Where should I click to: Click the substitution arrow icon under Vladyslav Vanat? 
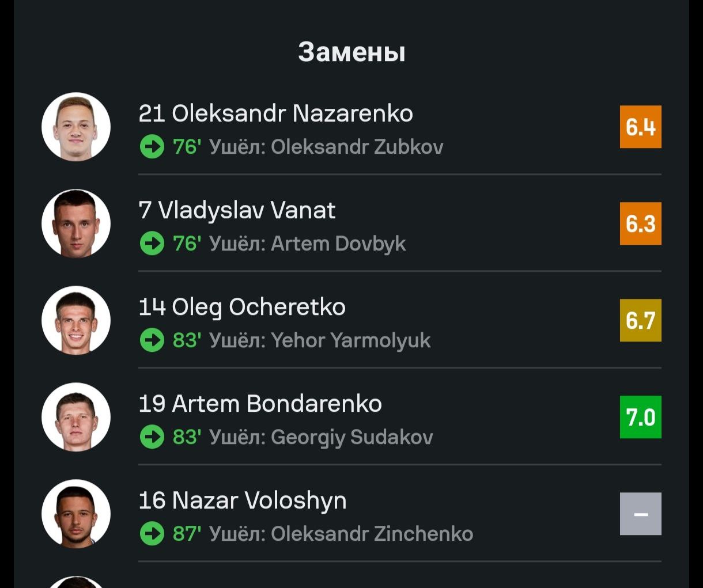point(152,244)
